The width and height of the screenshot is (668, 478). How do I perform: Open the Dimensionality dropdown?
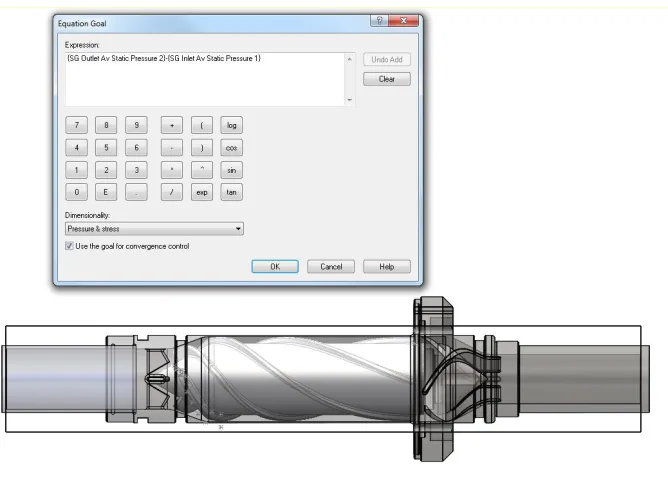[154, 229]
